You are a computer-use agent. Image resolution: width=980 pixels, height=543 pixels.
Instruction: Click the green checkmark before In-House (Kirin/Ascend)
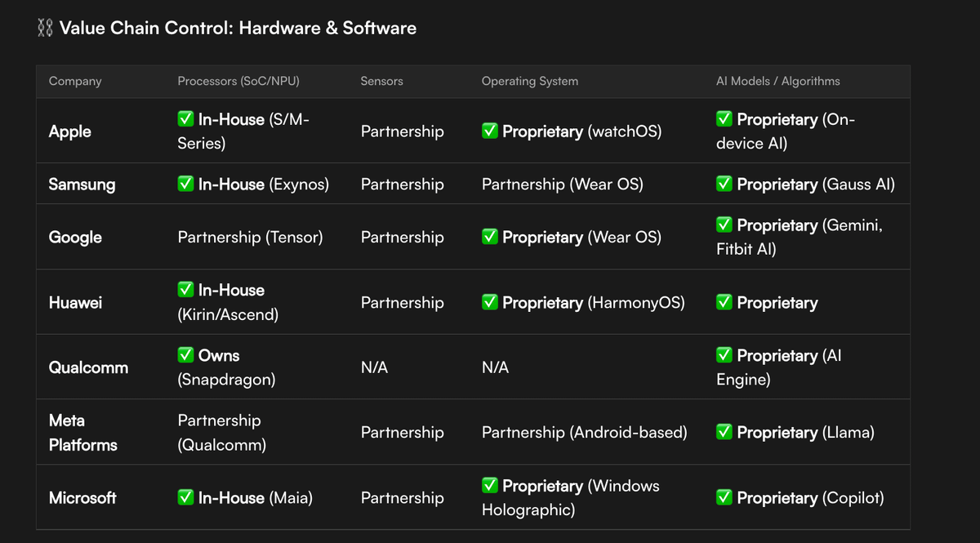click(x=185, y=290)
